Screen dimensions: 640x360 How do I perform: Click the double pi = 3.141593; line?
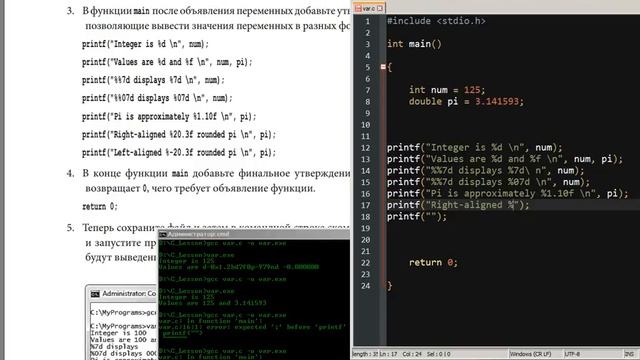click(x=466, y=101)
